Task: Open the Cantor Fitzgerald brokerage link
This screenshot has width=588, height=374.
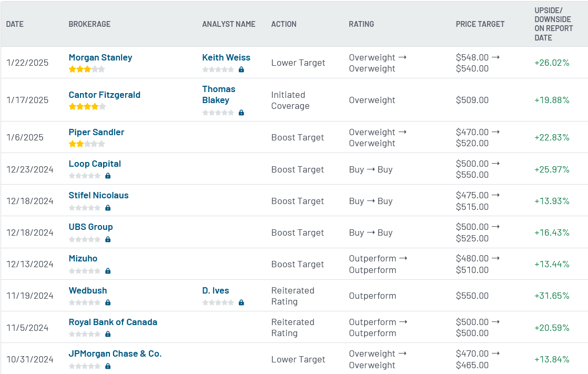Action: (x=105, y=95)
